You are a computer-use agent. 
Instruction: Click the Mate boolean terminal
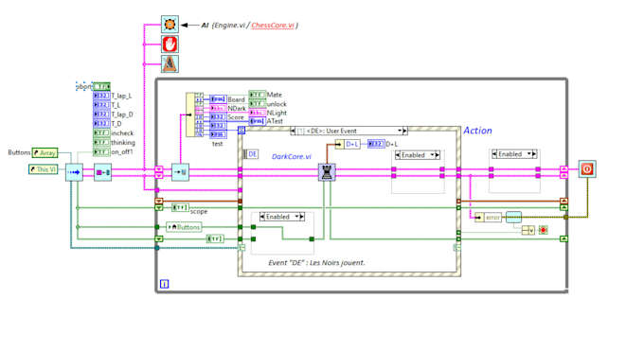tap(257, 95)
